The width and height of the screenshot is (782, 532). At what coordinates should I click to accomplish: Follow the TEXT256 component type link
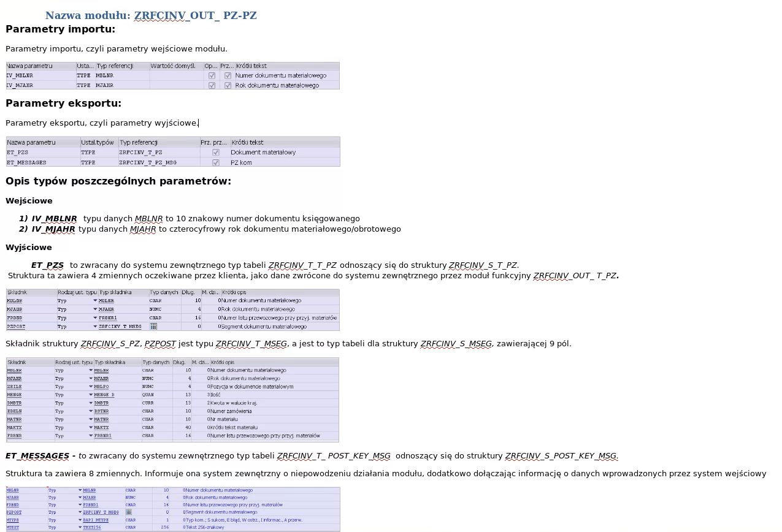[92, 527]
